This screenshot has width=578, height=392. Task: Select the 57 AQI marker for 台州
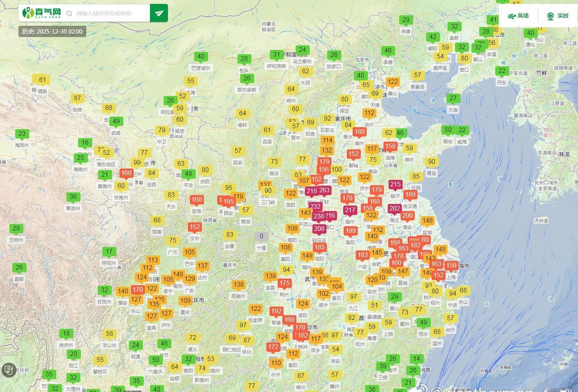coord(450,318)
